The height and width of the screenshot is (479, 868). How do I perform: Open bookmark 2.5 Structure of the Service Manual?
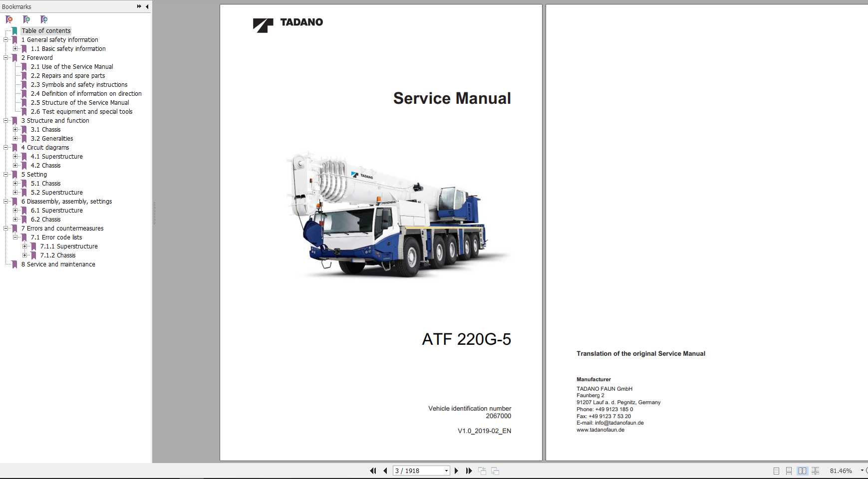(80, 103)
